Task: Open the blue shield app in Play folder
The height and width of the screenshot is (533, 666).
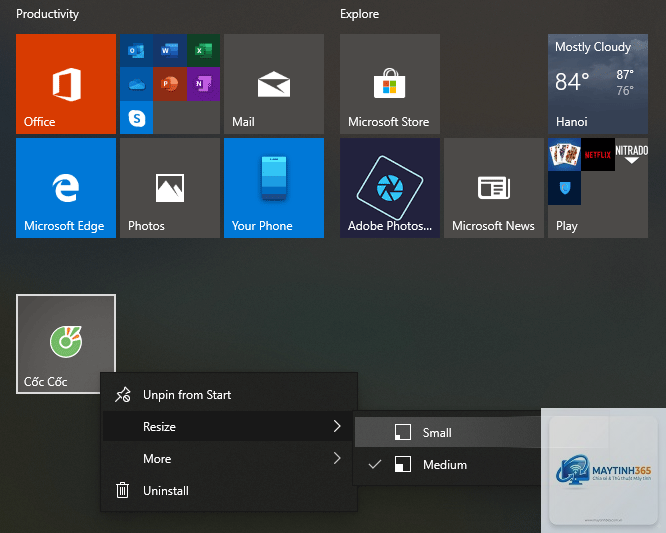Action: click(x=564, y=188)
